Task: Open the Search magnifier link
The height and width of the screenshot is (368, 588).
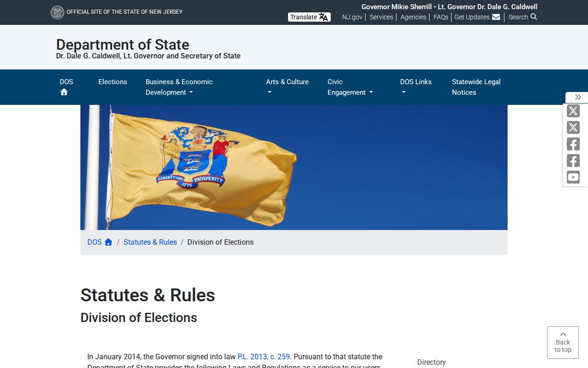Action: (x=522, y=17)
